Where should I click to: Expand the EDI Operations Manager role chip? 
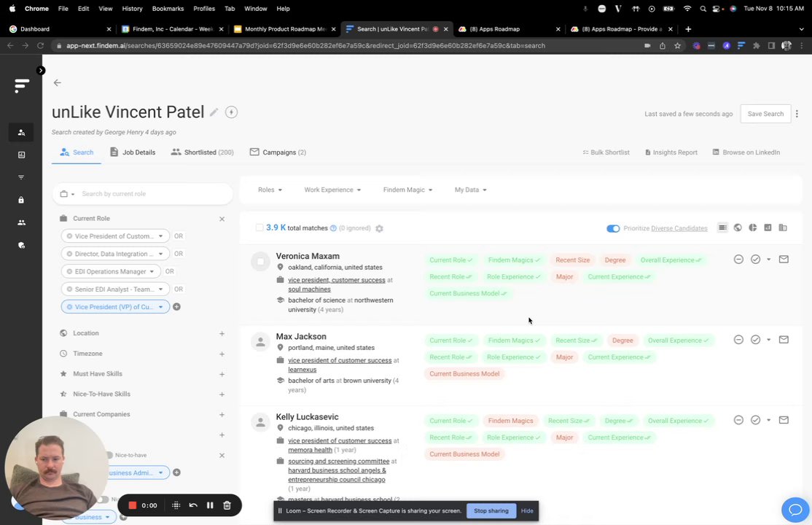[152, 271]
